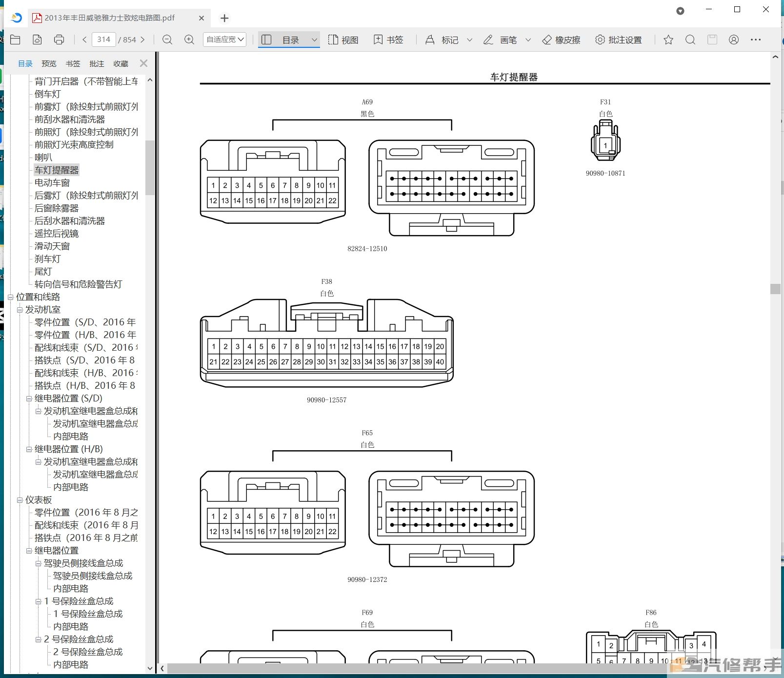Open file folder icon in toolbar
Viewport: 784px width, 678px height.
pyautogui.click(x=15, y=40)
